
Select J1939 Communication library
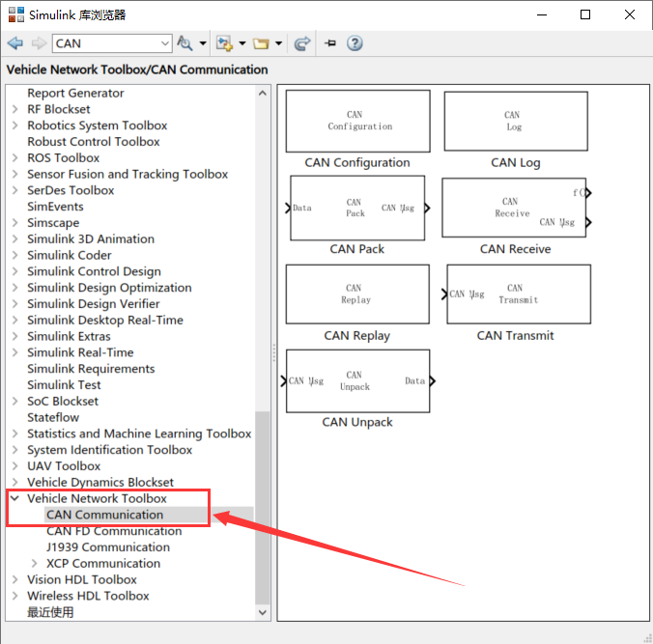(x=108, y=547)
